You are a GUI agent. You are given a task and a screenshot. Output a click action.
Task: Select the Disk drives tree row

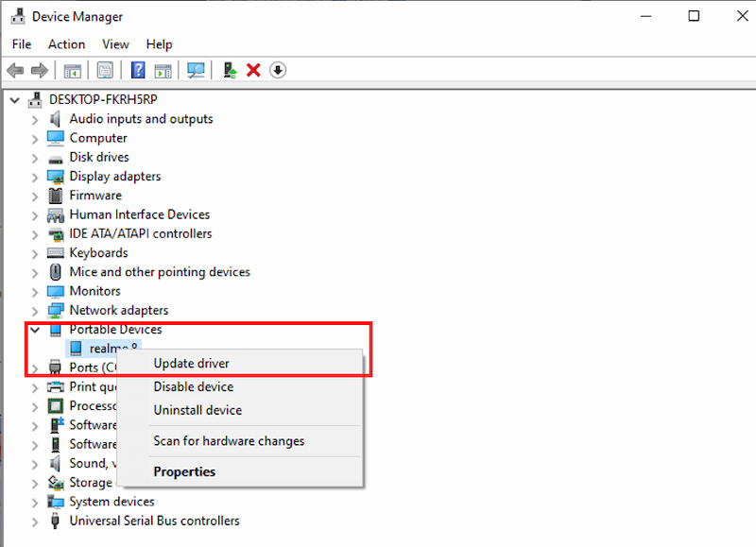click(99, 157)
